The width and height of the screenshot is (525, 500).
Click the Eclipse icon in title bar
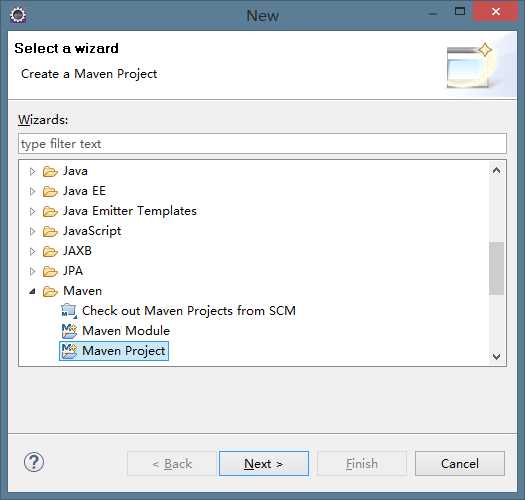tap(18, 15)
